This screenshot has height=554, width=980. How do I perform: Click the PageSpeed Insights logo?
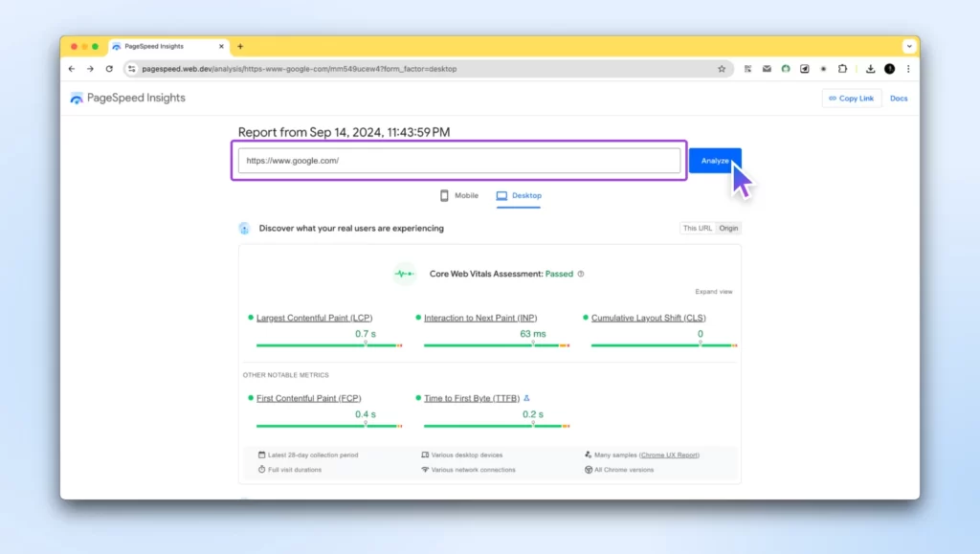(x=127, y=98)
